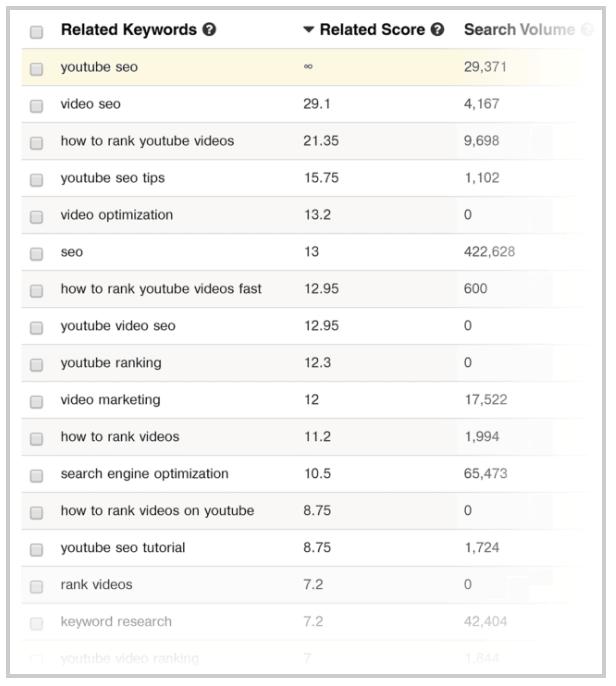
Task: Click the faded Search Volume help icon
Action: tap(587, 29)
